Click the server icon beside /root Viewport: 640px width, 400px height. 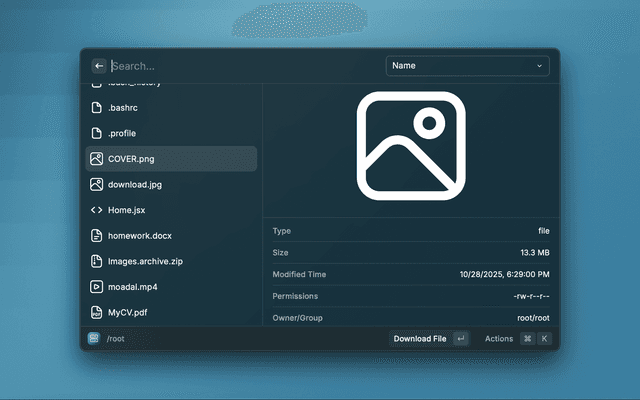[94, 339]
